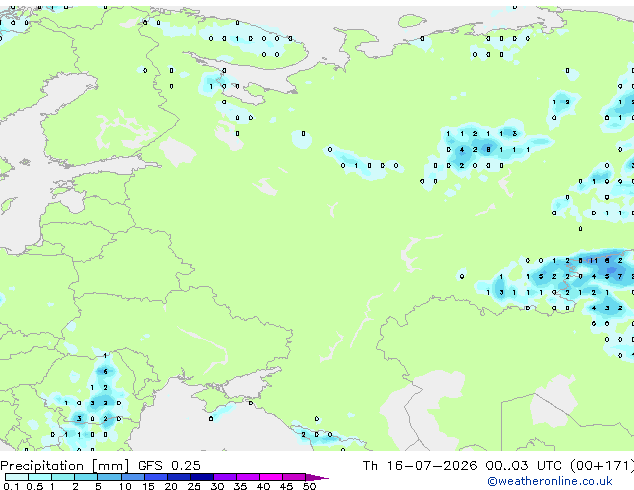Select the legend swatch between 2 and 5
This screenshot has height=490, width=634.
pyautogui.click(x=86, y=477)
